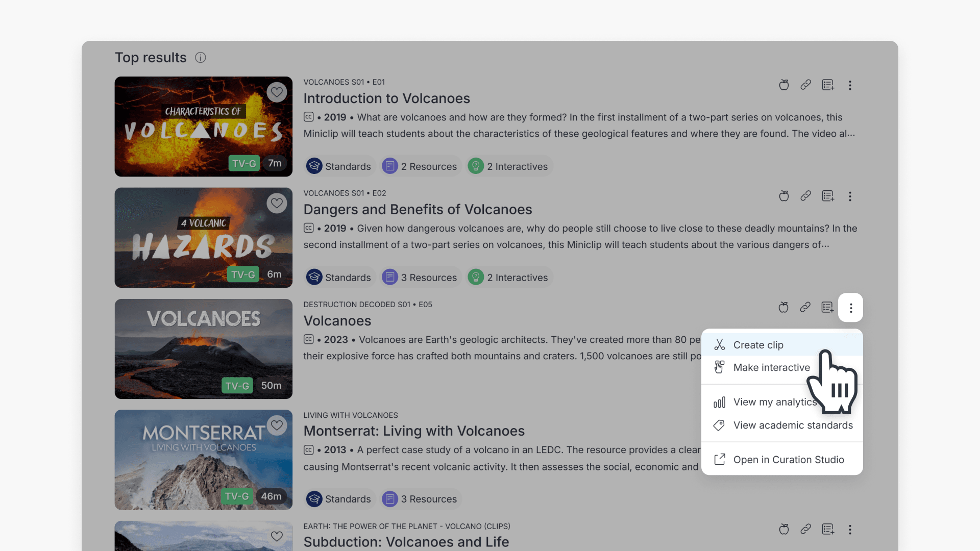Select Open in Curation Studio
Image resolution: width=980 pixels, height=551 pixels.
pos(789,459)
